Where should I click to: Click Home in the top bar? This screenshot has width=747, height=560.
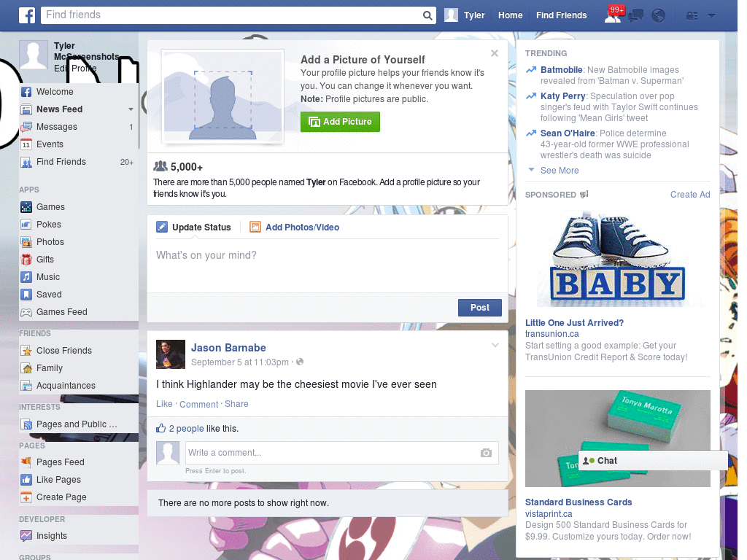(x=510, y=15)
